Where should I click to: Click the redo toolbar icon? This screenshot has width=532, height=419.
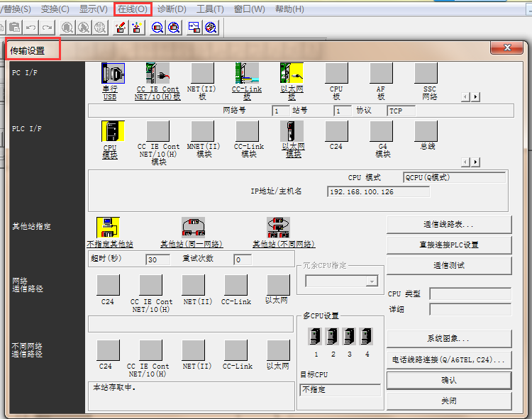coord(47,28)
